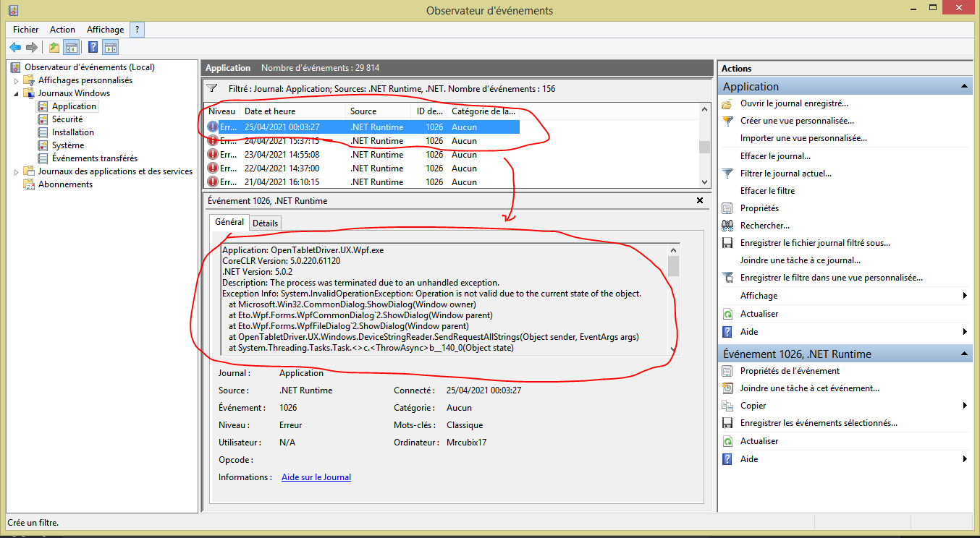The height and width of the screenshot is (538, 980).
Task: Select Événements transférés in tree
Action: click(x=95, y=158)
